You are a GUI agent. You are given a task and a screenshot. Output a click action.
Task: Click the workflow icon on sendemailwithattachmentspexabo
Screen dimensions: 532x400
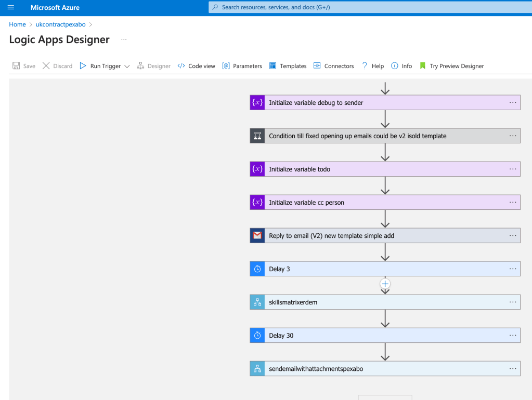pyautogui.click(x=257, y=368)
